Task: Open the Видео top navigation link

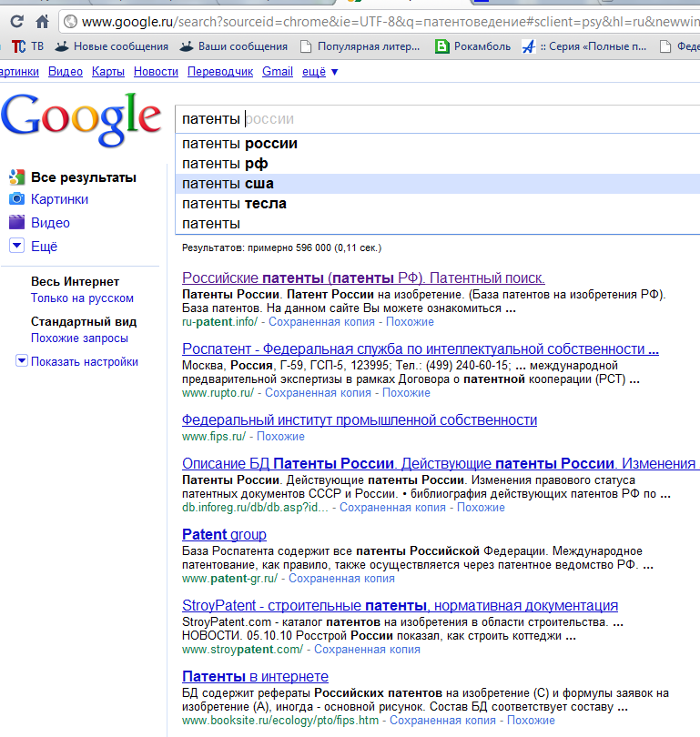Action: tap(66, 72)
